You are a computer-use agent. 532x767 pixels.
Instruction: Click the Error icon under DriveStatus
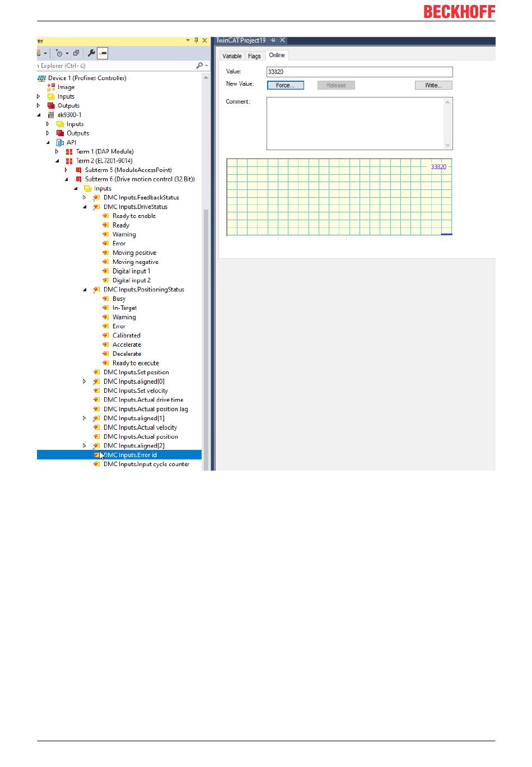pos(106,243)
